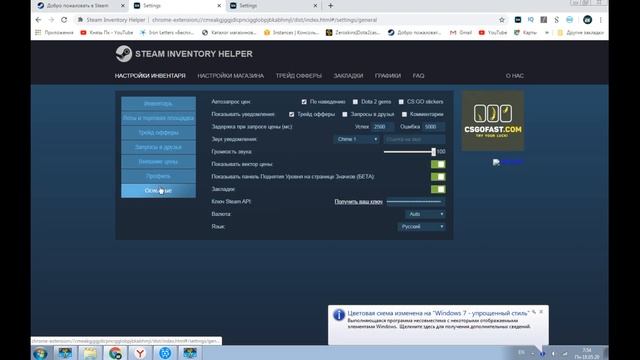Bookmark this page with star icon
The height and width of the screenshot is (360, 640).
coord(502,20)
